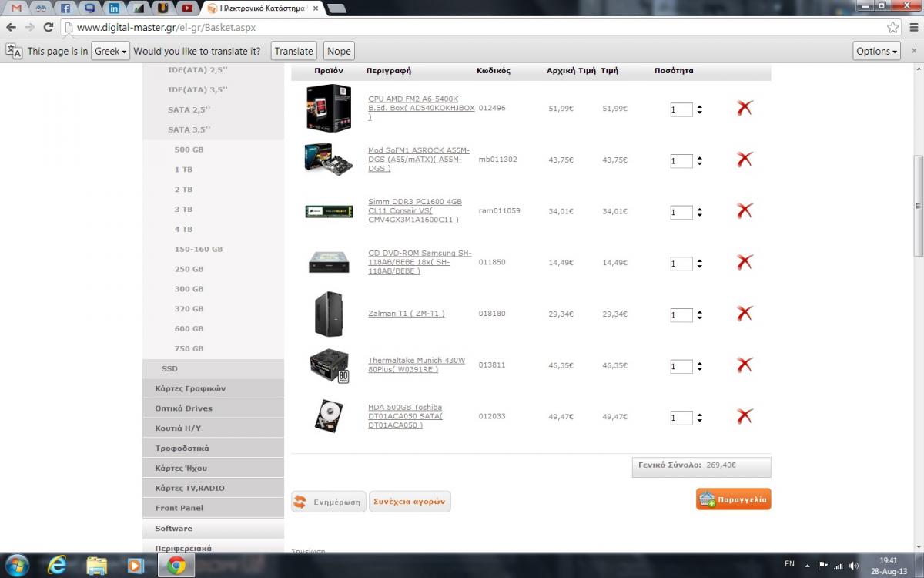Viewport: 924px width, 578px height.
Task: Click quantity field for Toshiba HDD
Action: (x=681, y=418)
